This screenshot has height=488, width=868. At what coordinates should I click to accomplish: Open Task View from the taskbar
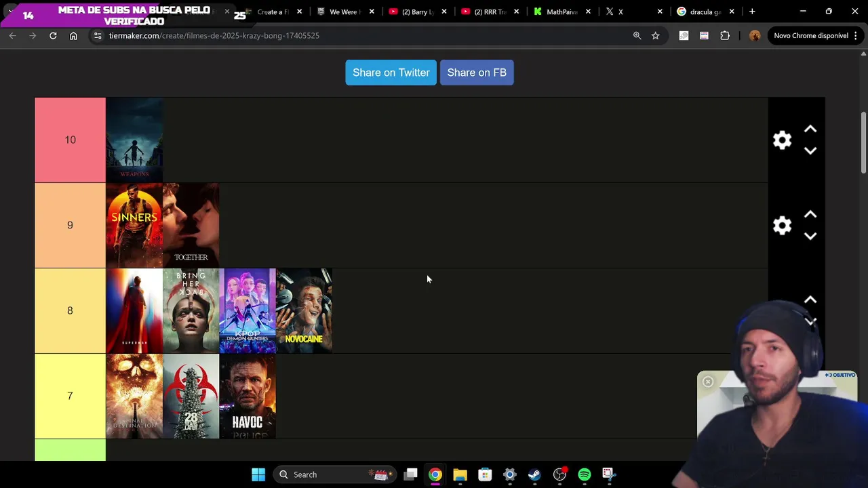coord(410,474)
